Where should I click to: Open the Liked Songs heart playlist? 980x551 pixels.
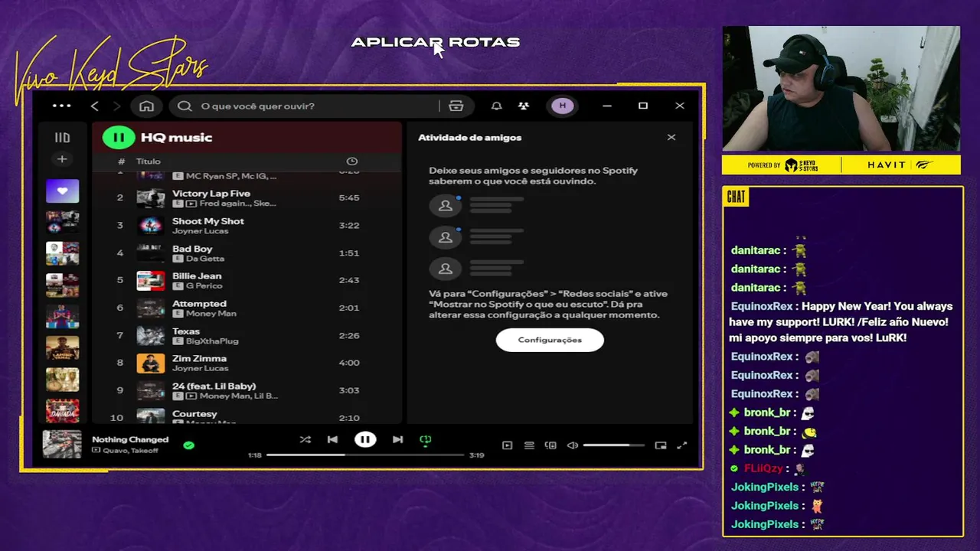coord(62,191)
